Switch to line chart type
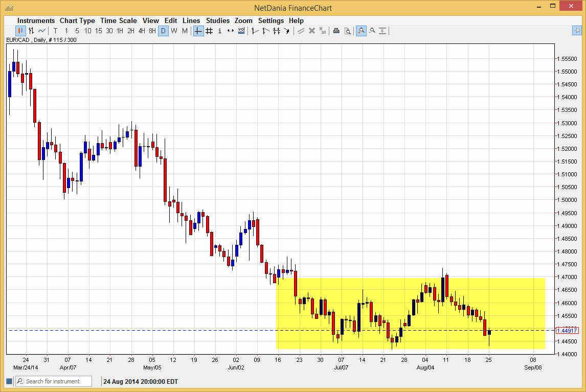Image resolution: width=586 pixels, height=392 pixels. tap(41, 31)
